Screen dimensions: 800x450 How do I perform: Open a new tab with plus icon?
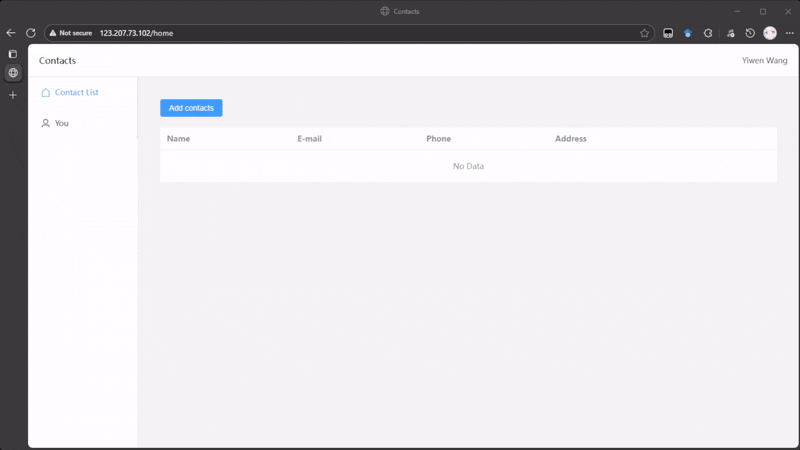click(x=13, y=95)
